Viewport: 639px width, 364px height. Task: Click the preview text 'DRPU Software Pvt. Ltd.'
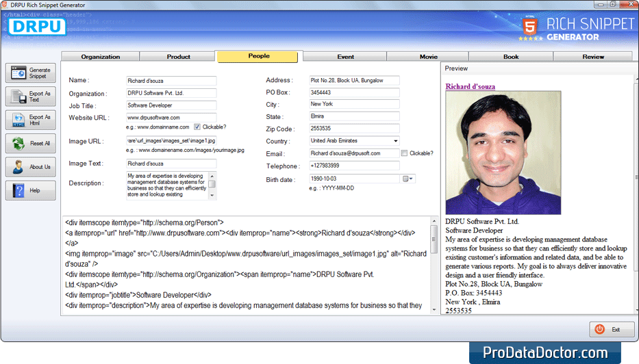click(482, 222)
